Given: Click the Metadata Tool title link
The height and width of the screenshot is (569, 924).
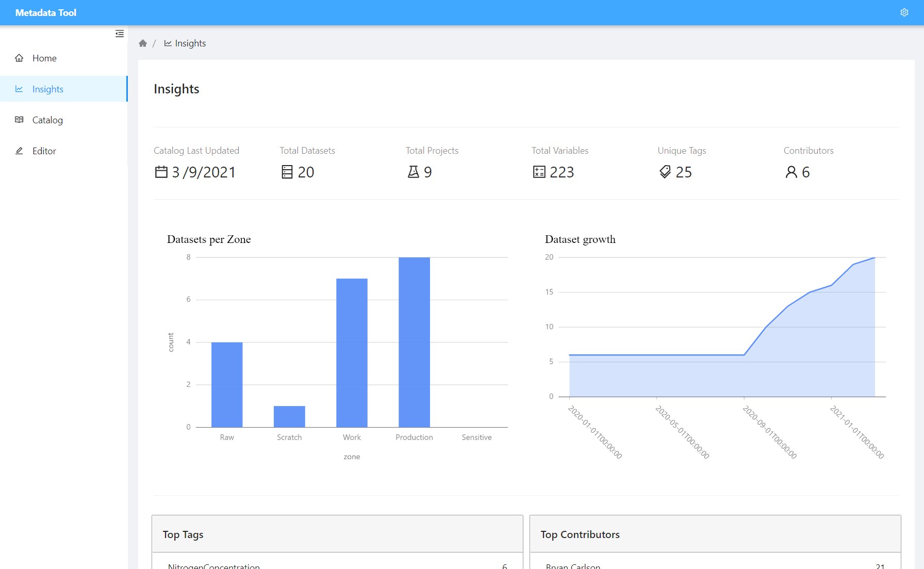Looking at the screenshot, I should coord(46,13).
